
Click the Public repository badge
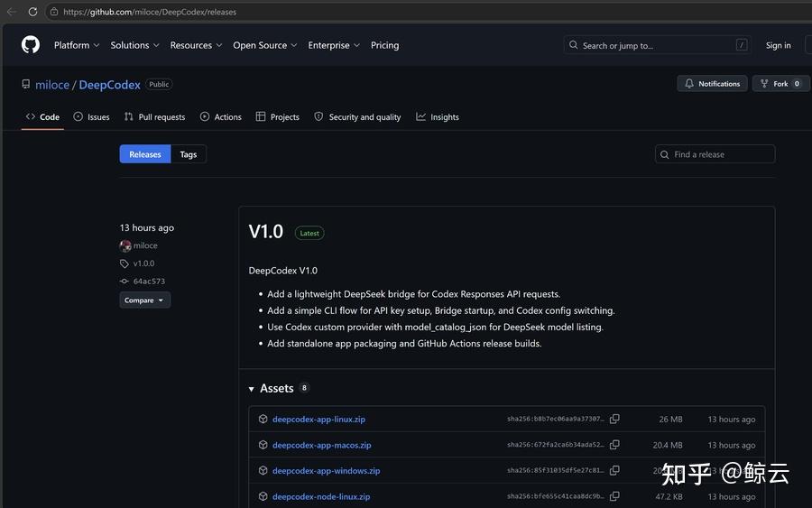click(x=159, y=84)
